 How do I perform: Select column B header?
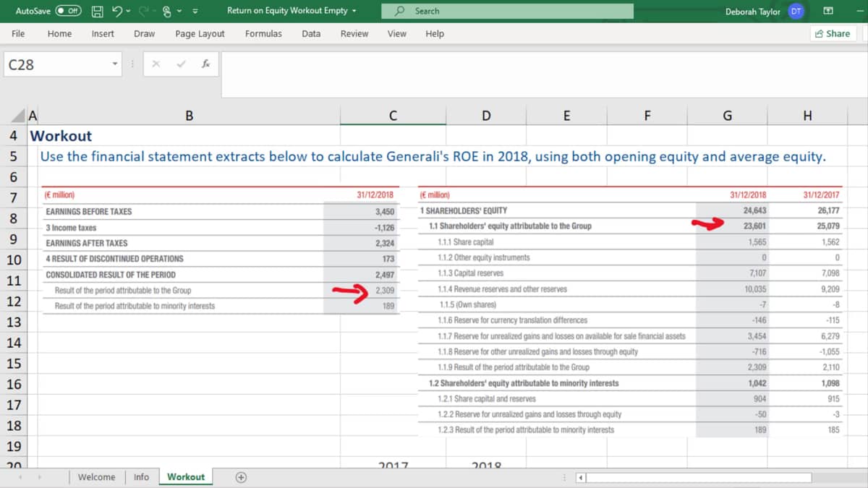point(189,116)
